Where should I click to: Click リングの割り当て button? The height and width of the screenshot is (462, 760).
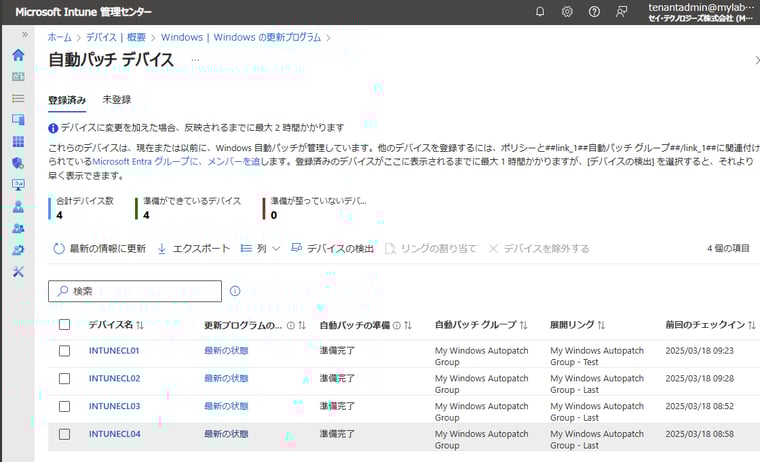(431, 249)
